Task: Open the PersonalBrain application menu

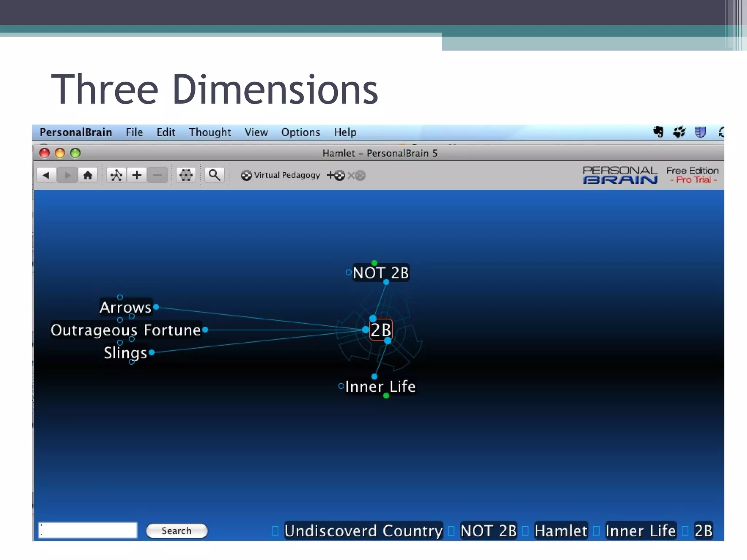Action: point(76,132)
